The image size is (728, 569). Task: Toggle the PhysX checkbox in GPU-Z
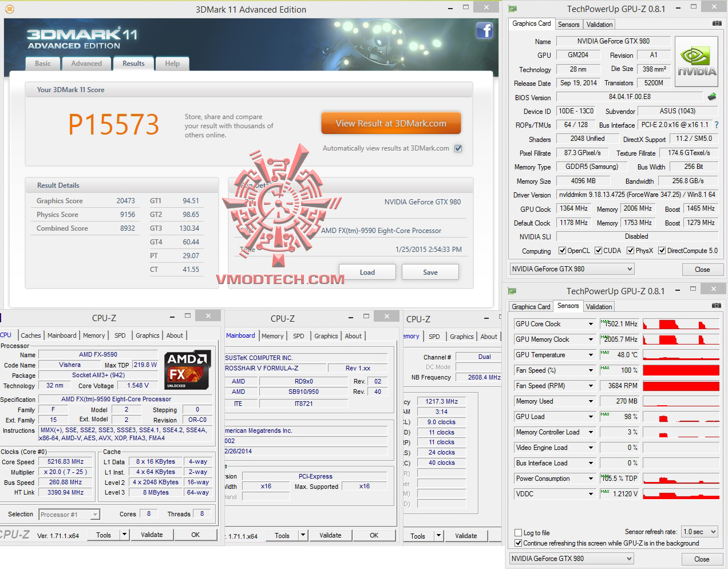(x=630, y=251)
